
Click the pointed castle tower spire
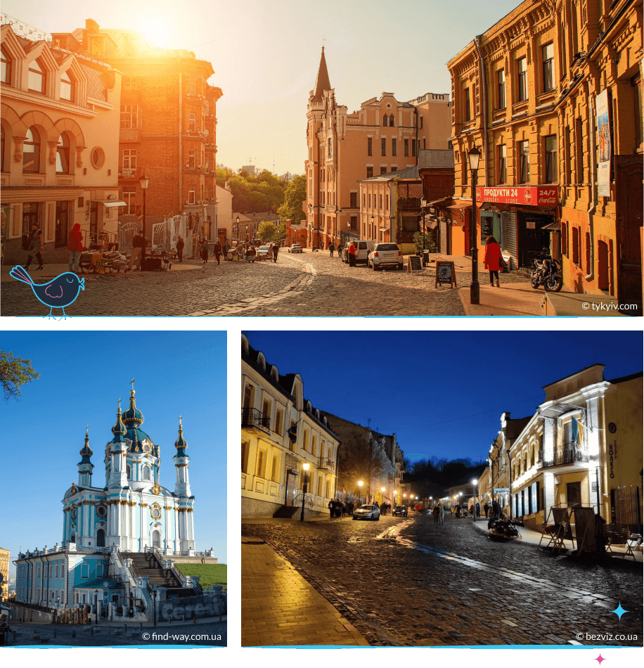pyautogui.click(x=322, y=74)
